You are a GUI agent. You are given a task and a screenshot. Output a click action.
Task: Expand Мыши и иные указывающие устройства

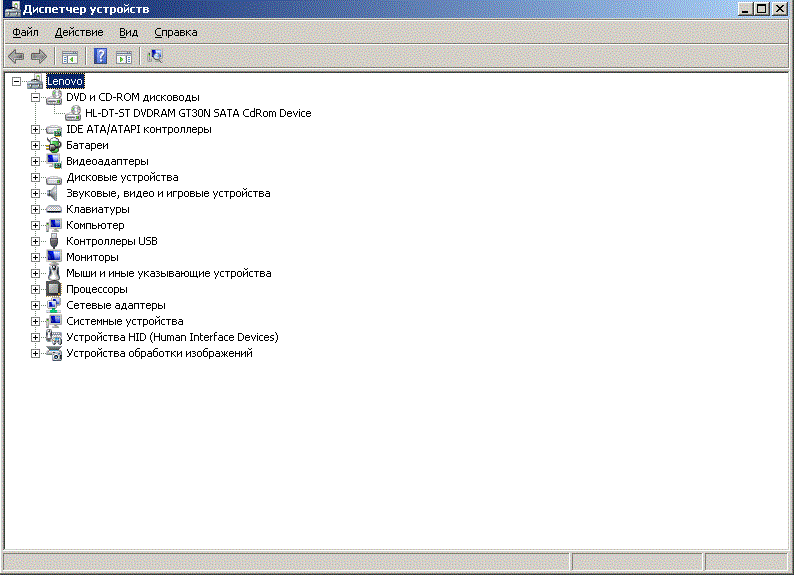point(35,273)
